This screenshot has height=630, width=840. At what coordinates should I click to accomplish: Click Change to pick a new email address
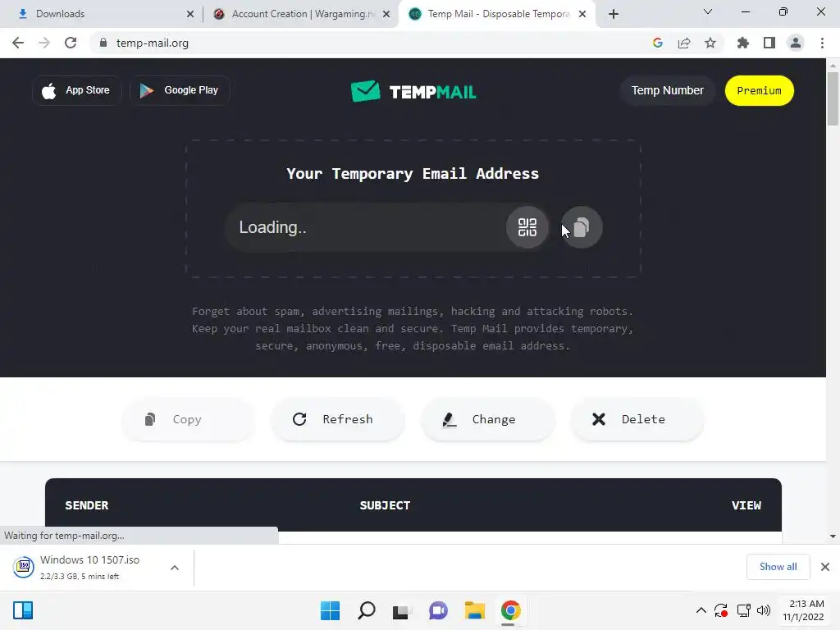point(487,419)
